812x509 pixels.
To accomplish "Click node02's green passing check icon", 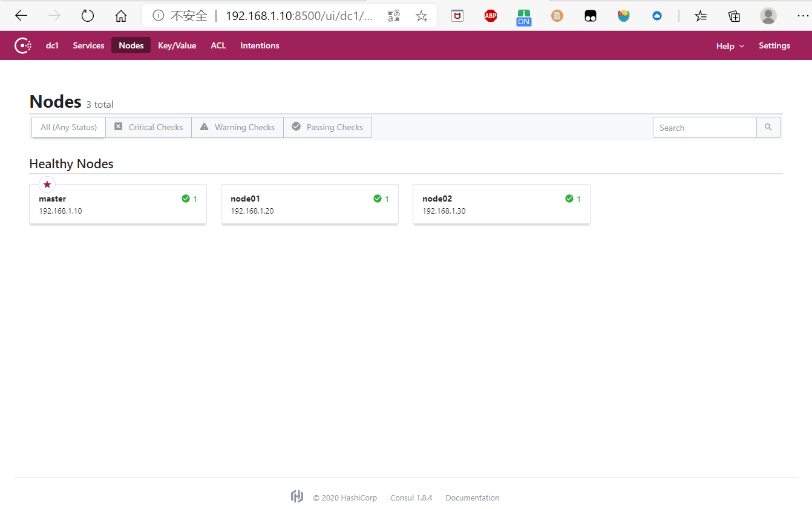I will pyautogui.click(x=569, y=199).
